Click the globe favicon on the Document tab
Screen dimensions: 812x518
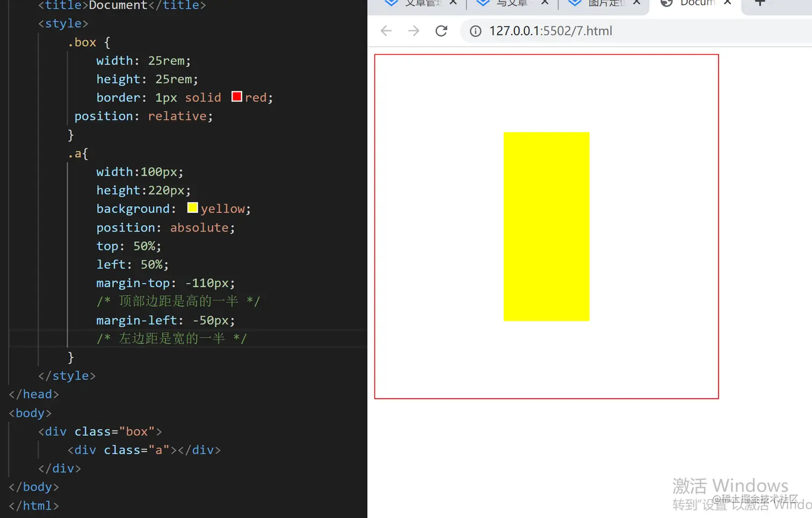tap(665, 3)
